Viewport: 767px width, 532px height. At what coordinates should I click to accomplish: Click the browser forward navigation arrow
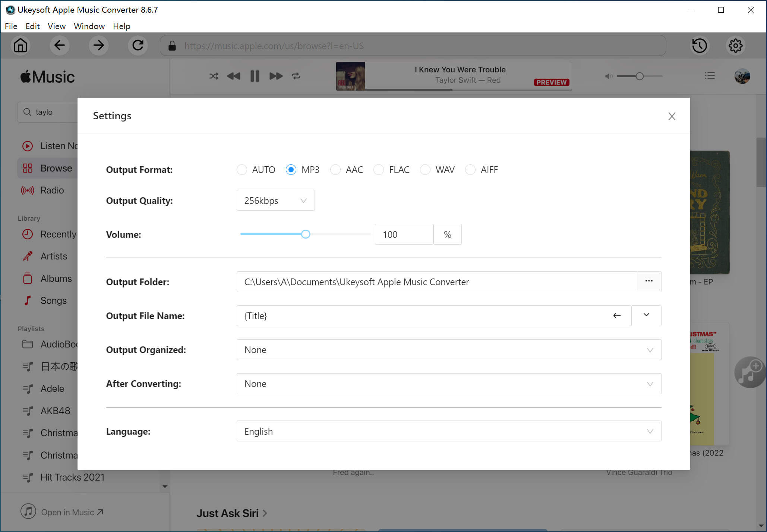(x=98, y=45)
